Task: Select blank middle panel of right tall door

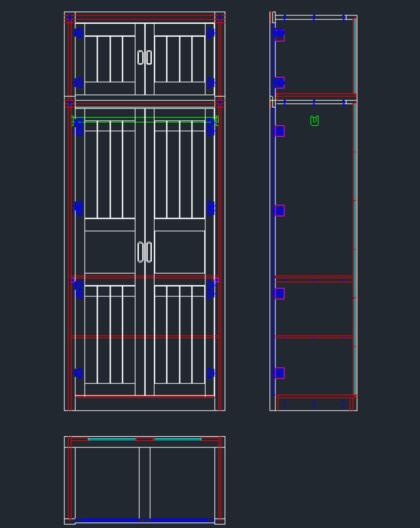Action: tap(180, 252)
